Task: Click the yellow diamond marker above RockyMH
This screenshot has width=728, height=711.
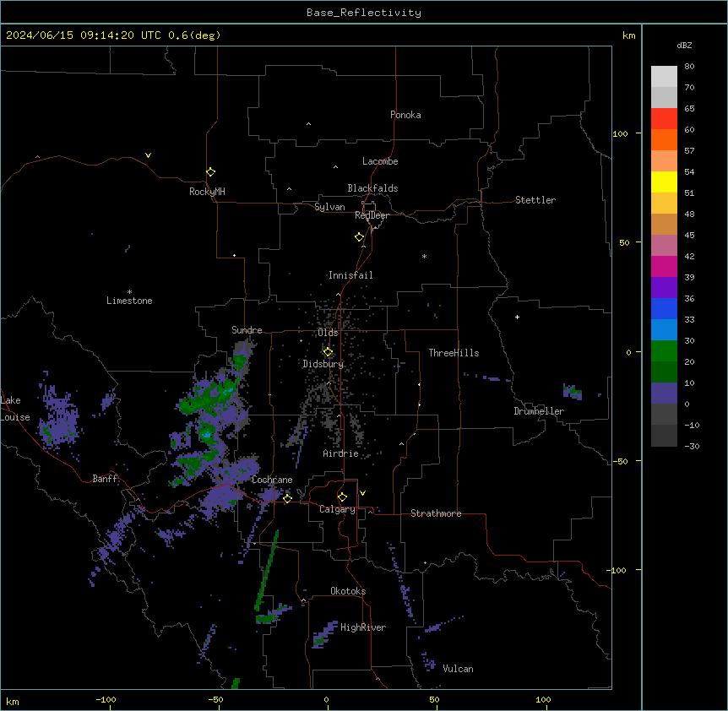Action: point(210,171)
